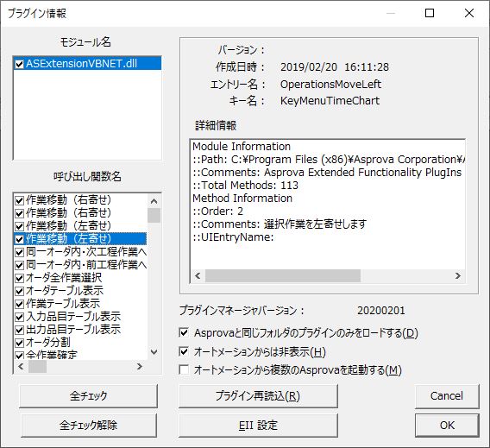Uncheck ASExtensionVBNET.dll module checkbox

tap(19, 64)
